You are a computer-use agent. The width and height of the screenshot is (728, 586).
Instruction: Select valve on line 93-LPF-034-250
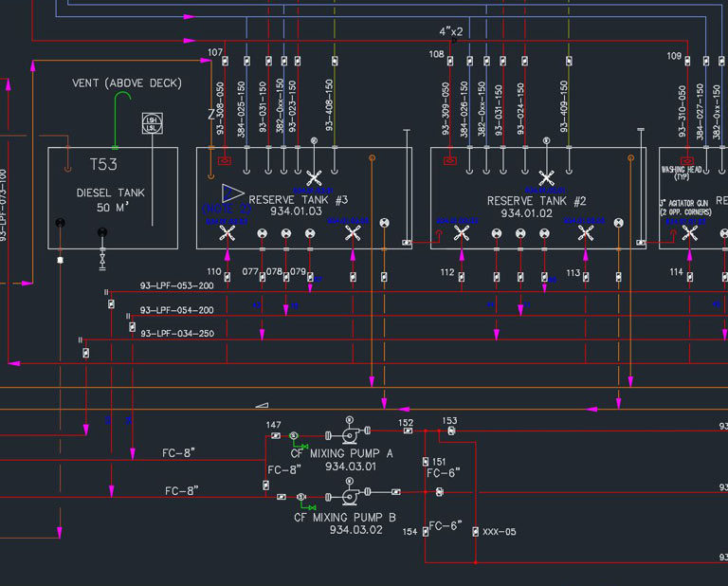86,353
